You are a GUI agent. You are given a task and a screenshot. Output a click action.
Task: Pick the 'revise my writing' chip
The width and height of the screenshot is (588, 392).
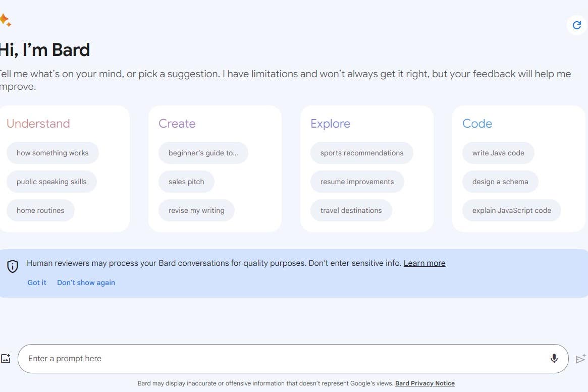pos(196,210)
